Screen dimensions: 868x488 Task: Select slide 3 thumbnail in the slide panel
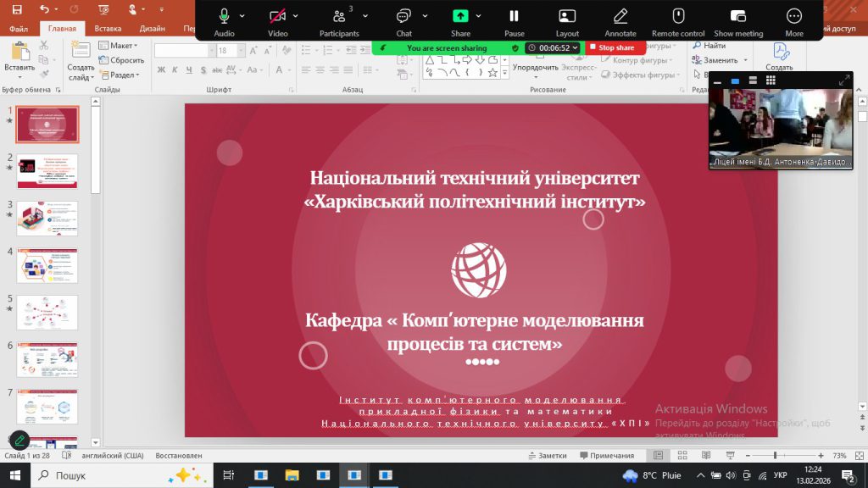click(47, 219)
